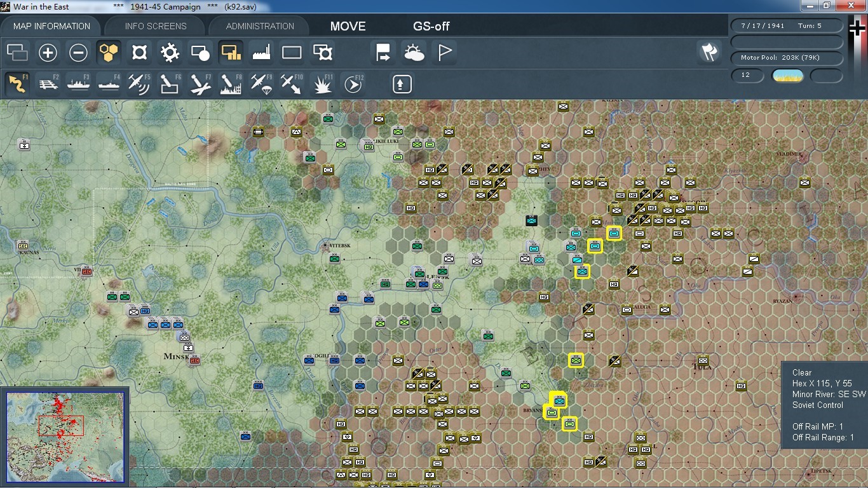868x488 pixels.
Task: Click the rectangle with cog icon
Action: [x=322, y=52]
